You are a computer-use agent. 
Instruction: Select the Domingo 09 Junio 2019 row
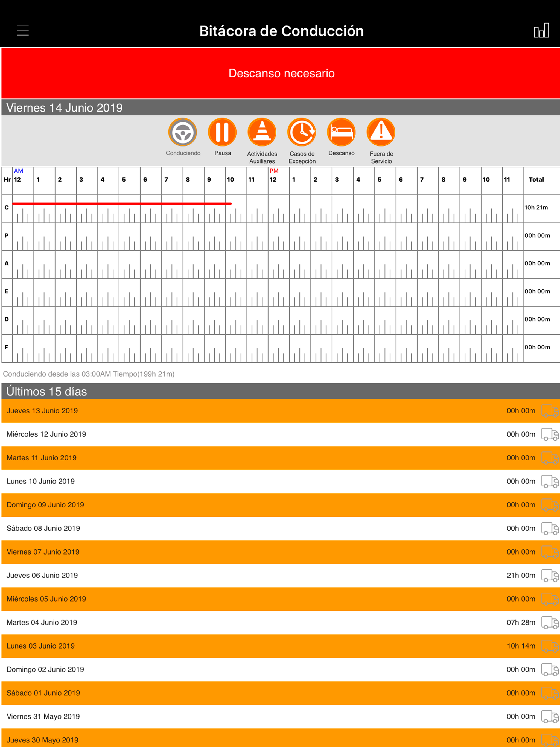pyautogui.click(x=281, y=505)
